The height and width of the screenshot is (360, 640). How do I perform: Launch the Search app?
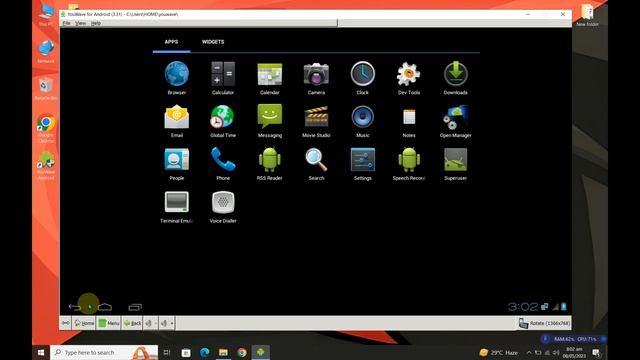click(316, 164)
